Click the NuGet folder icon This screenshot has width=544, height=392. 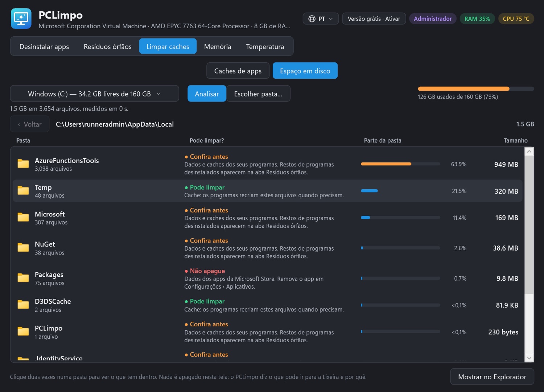click(x=23, y=248)
